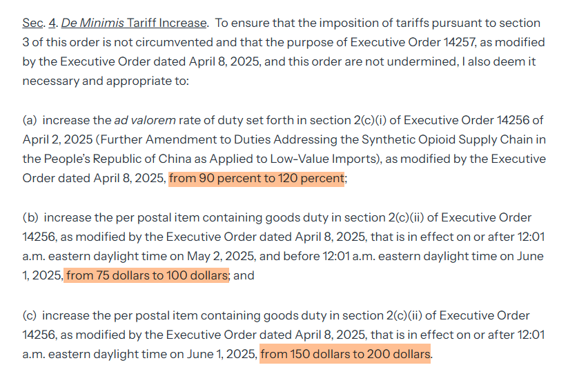Click the "necessary and appropriate to:" text

105,81
